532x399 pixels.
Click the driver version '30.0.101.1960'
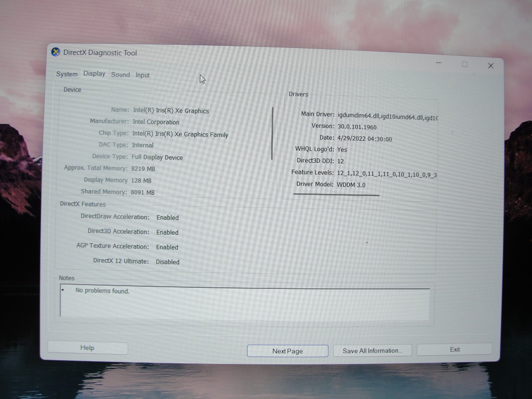[357, 127]
